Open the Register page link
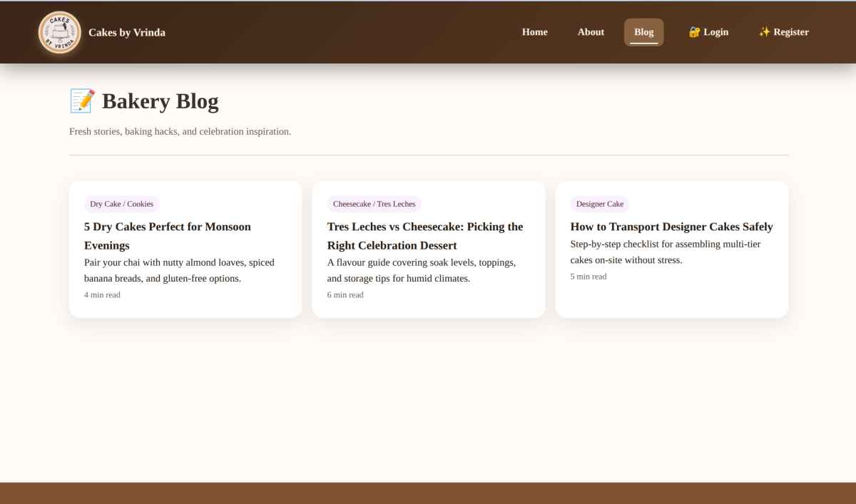 pyautogui.click(x=791, y=32)
